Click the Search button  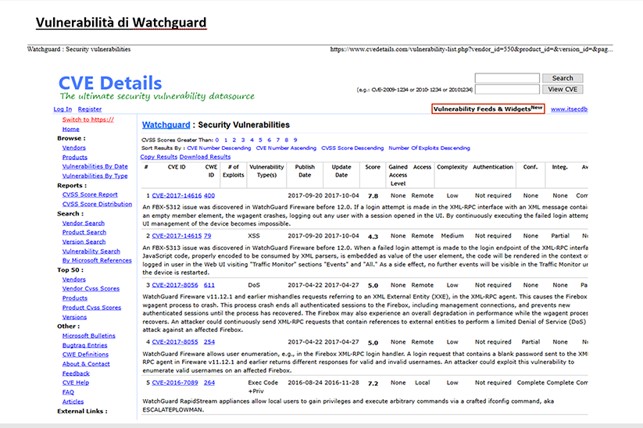[562, 78]
